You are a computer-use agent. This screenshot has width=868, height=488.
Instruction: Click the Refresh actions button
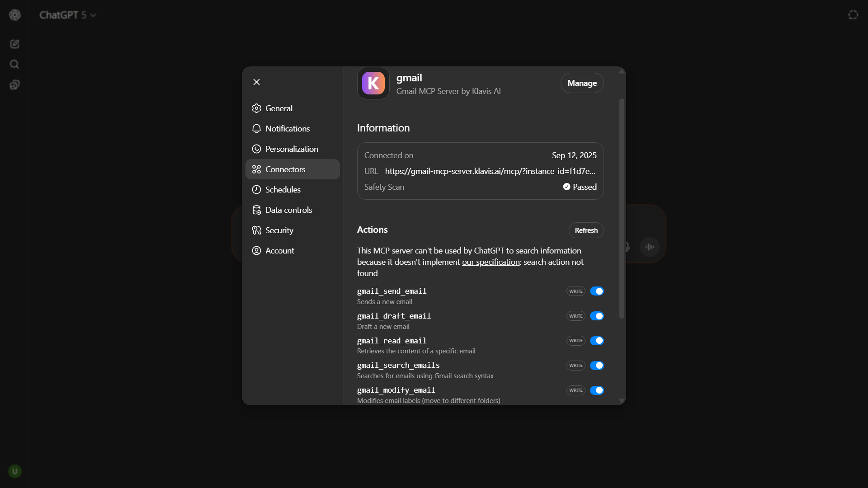click(x=586, y=230)
